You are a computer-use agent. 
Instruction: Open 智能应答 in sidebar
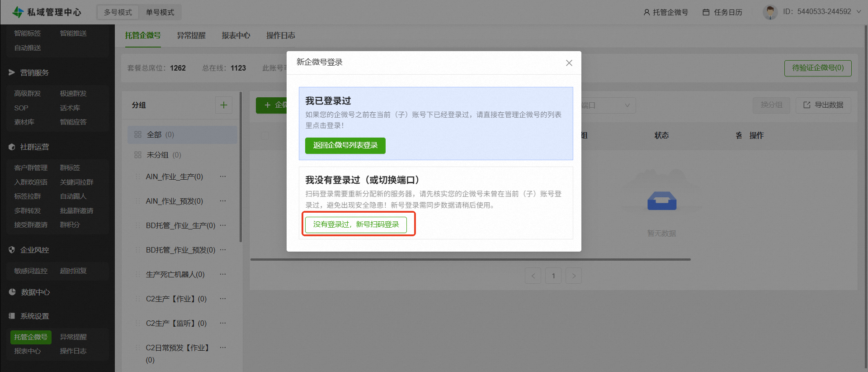pyautogui.click(x=73, y=122)
